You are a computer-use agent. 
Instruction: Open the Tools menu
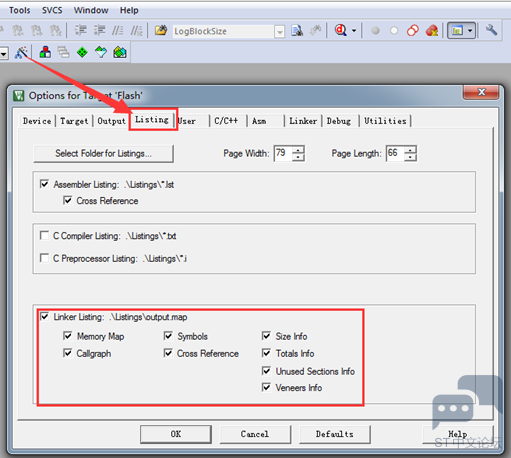click(20, 10)
